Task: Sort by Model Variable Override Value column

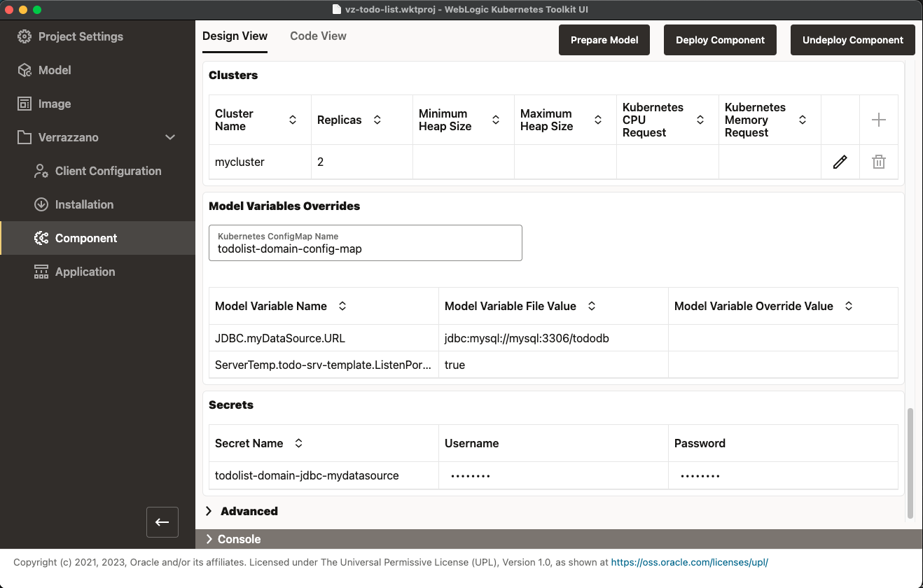Action: coord(849,306)
